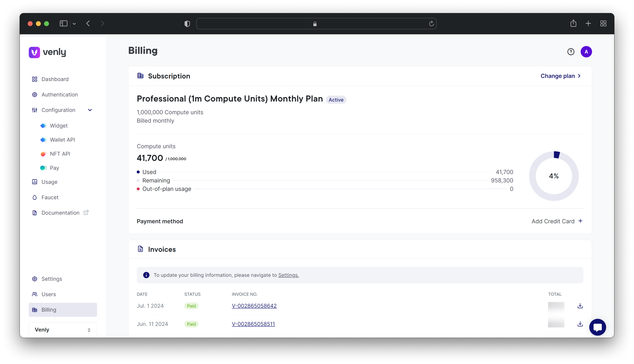
Task: Click the Dashboard sidebar icon
Action: [x=34, y=79]
